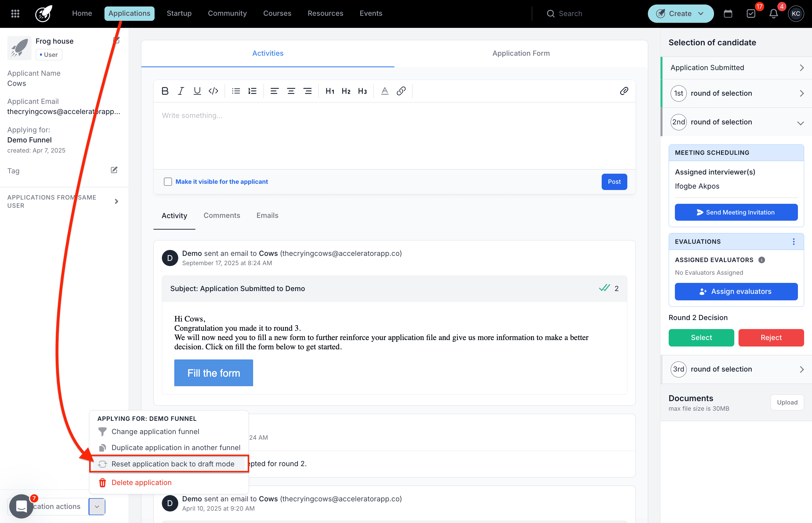This screenshot has width=812, height=523.
Task: Click the Send Meeting Invitation button
Action: (x=736, y=212)
